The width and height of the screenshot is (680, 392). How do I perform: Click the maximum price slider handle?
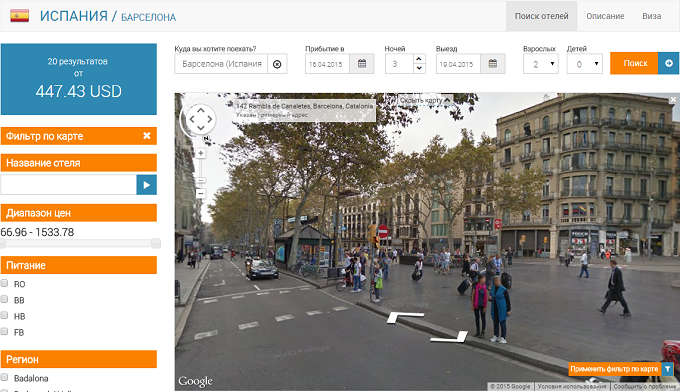[x=156, y=243]
